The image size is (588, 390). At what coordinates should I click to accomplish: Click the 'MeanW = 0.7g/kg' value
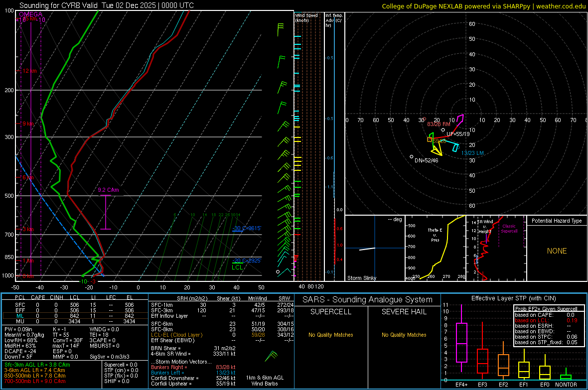click(24, 335)
